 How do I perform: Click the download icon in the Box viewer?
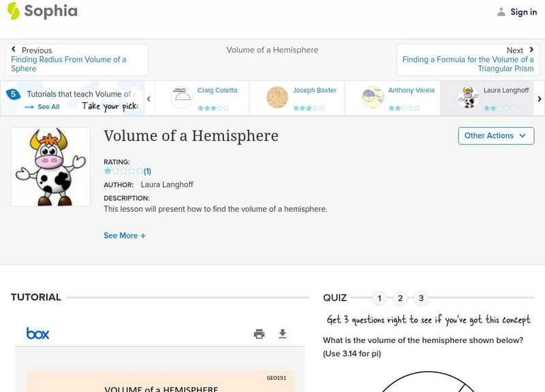point(281,334)
